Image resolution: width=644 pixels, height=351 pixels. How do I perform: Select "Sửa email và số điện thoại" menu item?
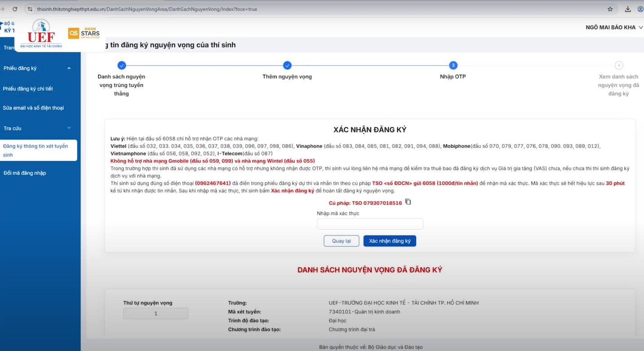[x=33, y=108]
